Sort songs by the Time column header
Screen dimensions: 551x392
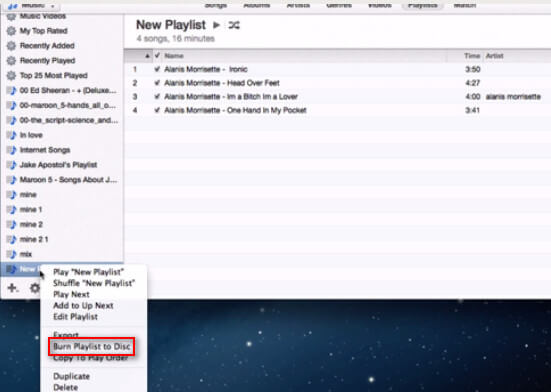pos(472,56)
